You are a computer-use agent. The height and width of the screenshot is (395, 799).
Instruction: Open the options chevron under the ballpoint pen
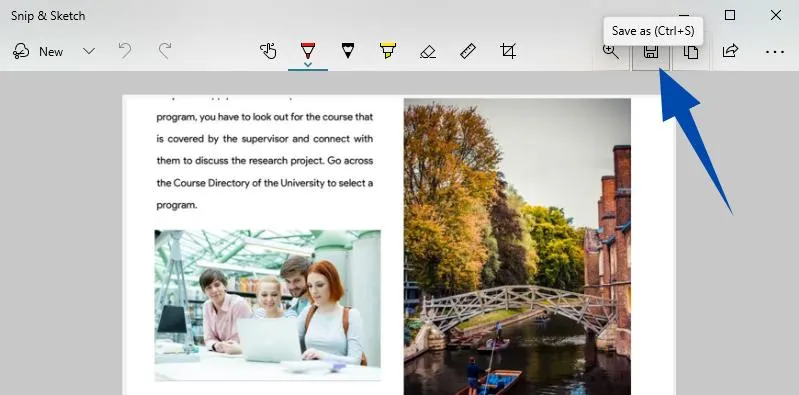[308, 65]
